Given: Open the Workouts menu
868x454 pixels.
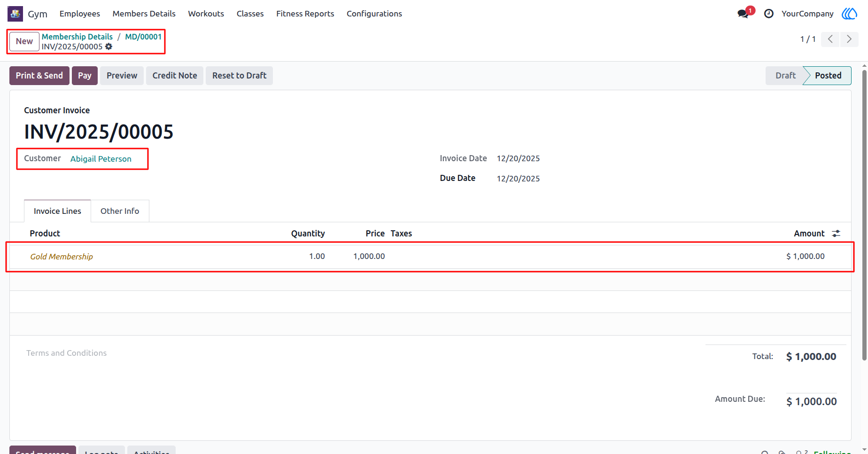Looking at the screenshot, I should pyautogui.click(x=206, y=14).
